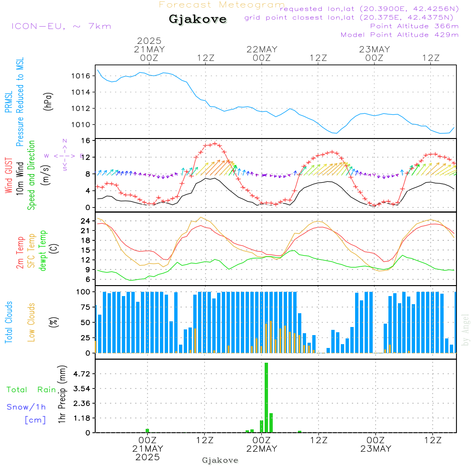
Task: Click the Total Rain legend label
Action: pos(31,389)
